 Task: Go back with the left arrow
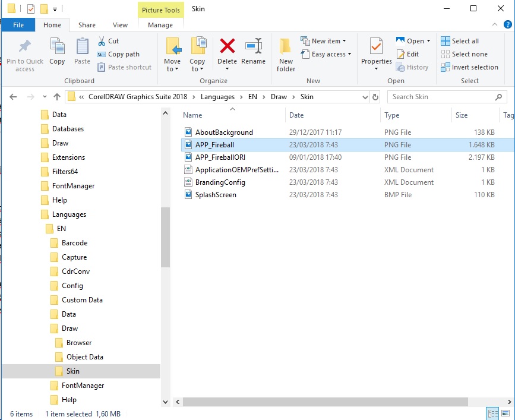(13, 97)
